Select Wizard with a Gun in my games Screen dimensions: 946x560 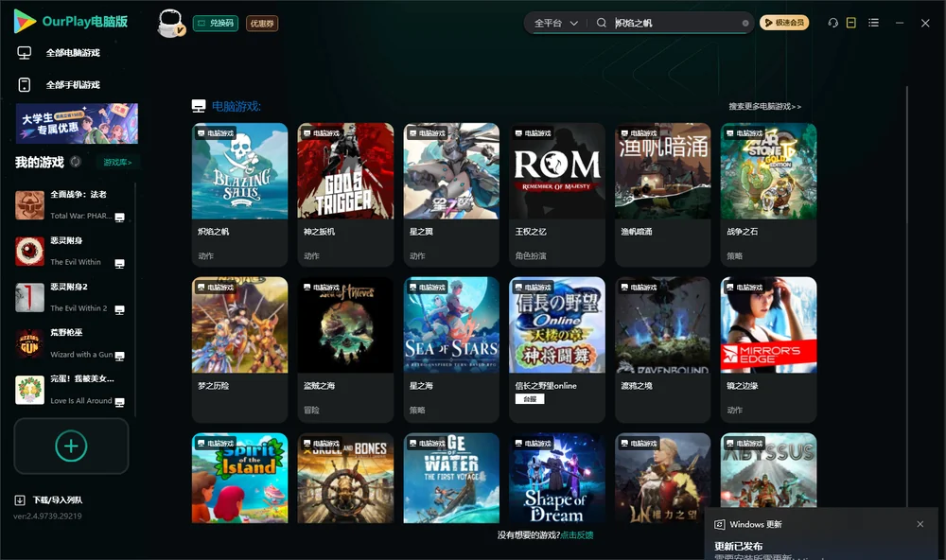point(71,344)
